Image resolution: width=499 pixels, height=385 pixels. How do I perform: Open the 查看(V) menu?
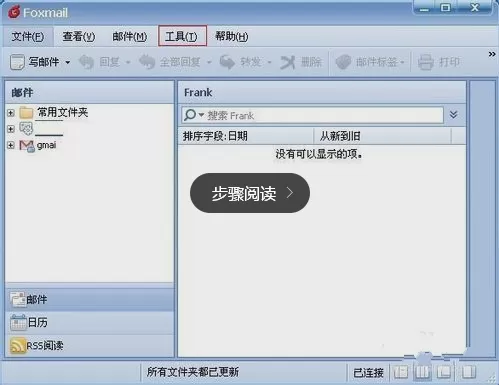(79, 36)
